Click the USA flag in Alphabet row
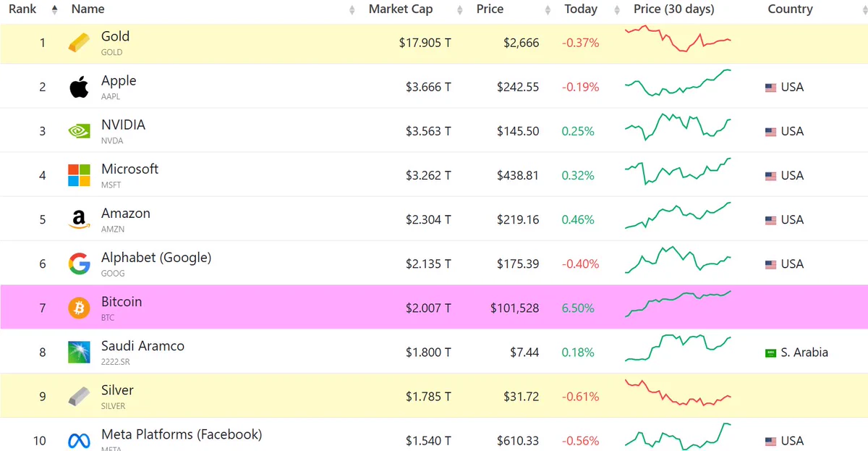Image resolution: width=868 pixels, height=451 pixels. (771, 264)
